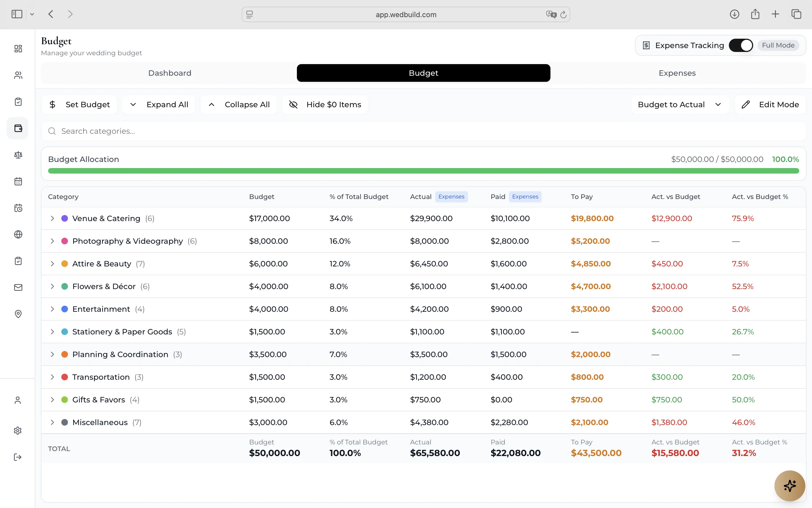
Task: Expand the Miscellaneous row chevron
Action: tap(52, 422)
